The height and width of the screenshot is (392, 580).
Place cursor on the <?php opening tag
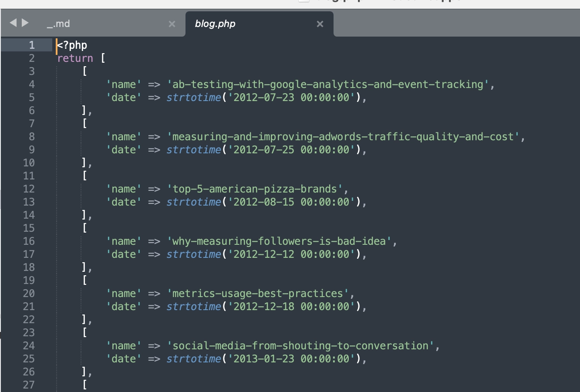coord(72,45)
